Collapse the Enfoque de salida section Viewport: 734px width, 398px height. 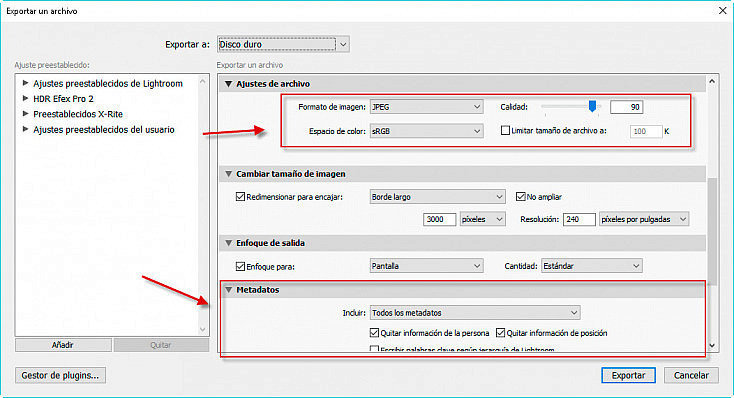coord(228,243)
